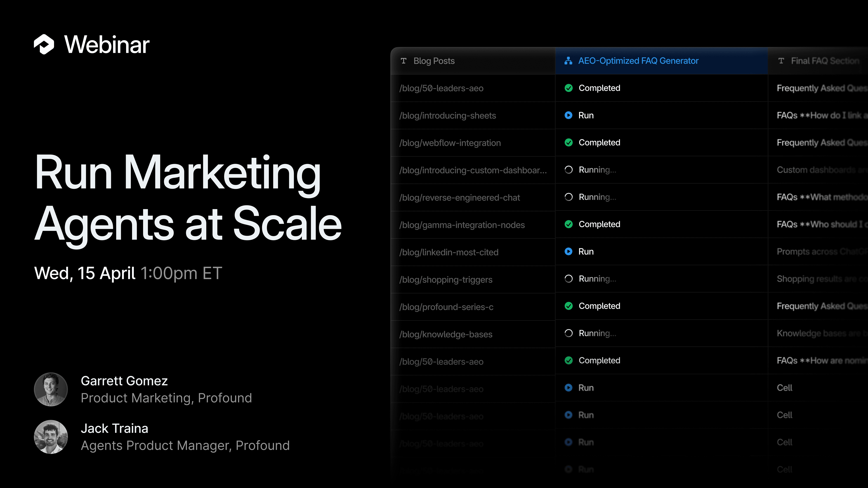Click the Completed status text for profound-series-c
This screenshot has width=868, height=488.
click(599, 306)
